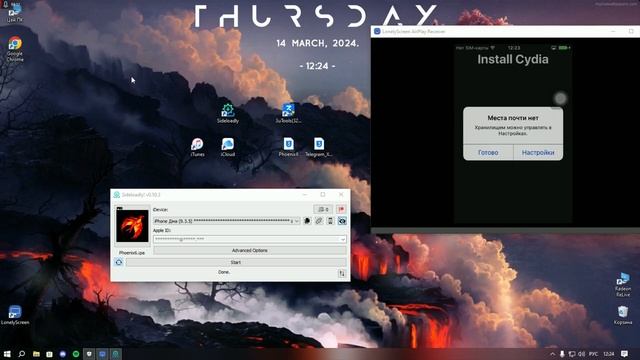The height and width of the screenshot is (360, 640).
Task: Click the queue counter button in Sideloadly
Action: [x=323, y=209]
